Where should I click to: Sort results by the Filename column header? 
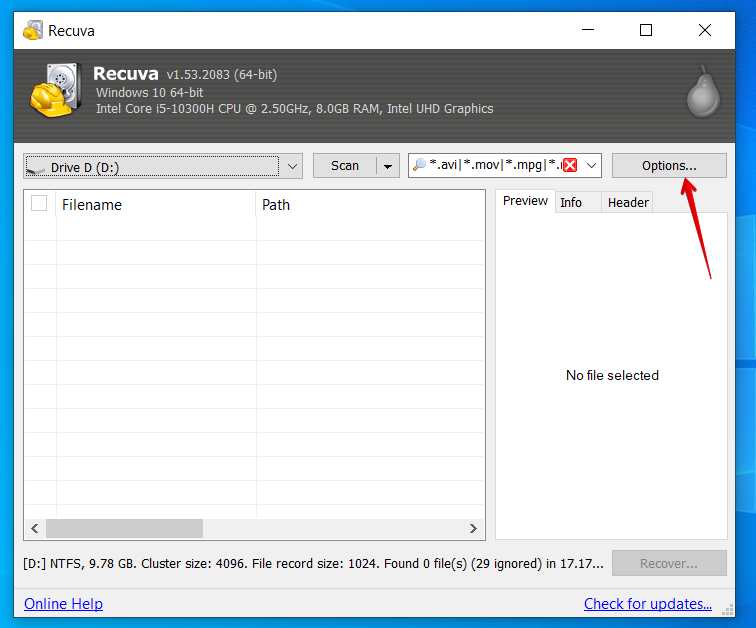pos(150,205)
